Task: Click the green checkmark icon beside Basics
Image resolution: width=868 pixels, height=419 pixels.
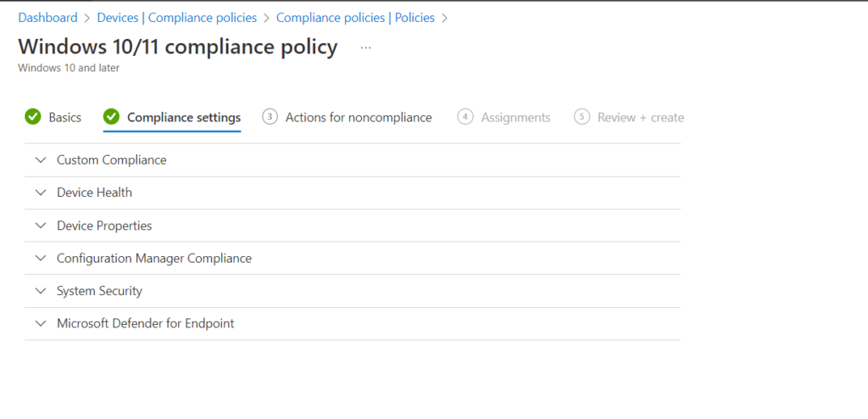Action: click(x=33, y=117)
